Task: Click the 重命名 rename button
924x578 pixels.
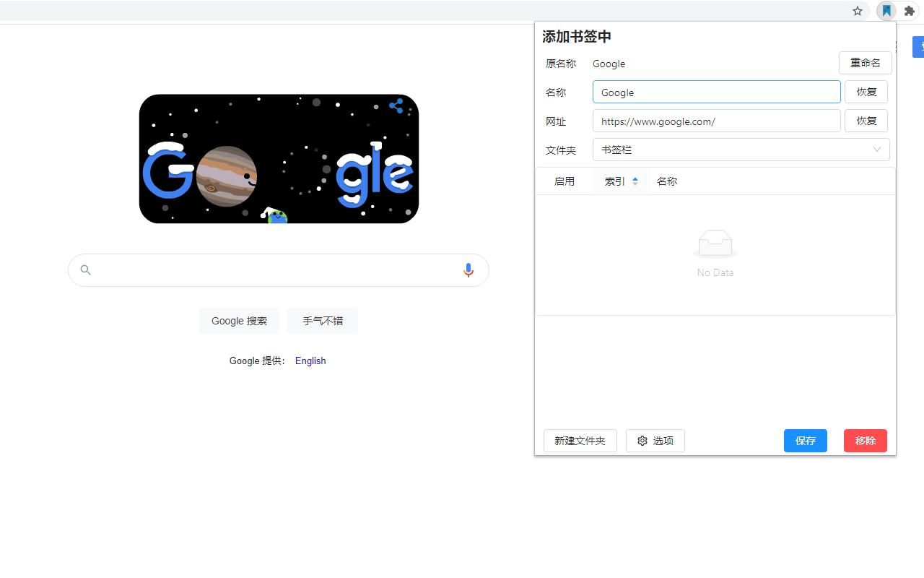Action: [x=866, y=63]
